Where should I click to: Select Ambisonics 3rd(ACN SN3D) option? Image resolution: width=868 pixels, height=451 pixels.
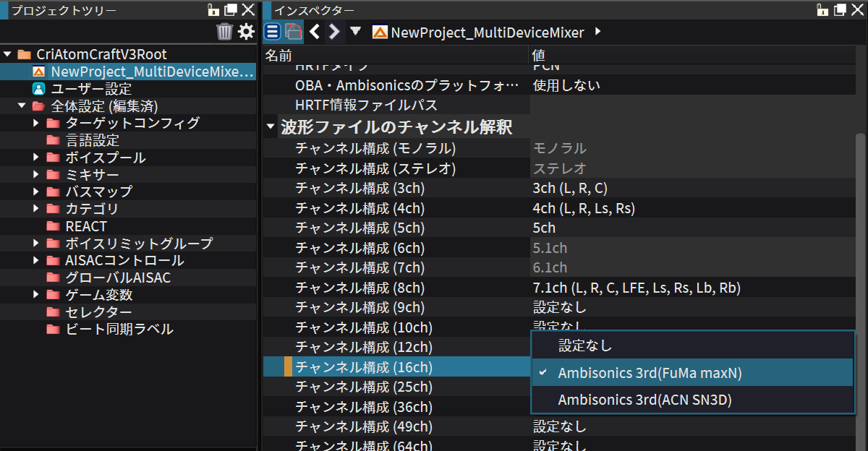click(x=645, y=400)
